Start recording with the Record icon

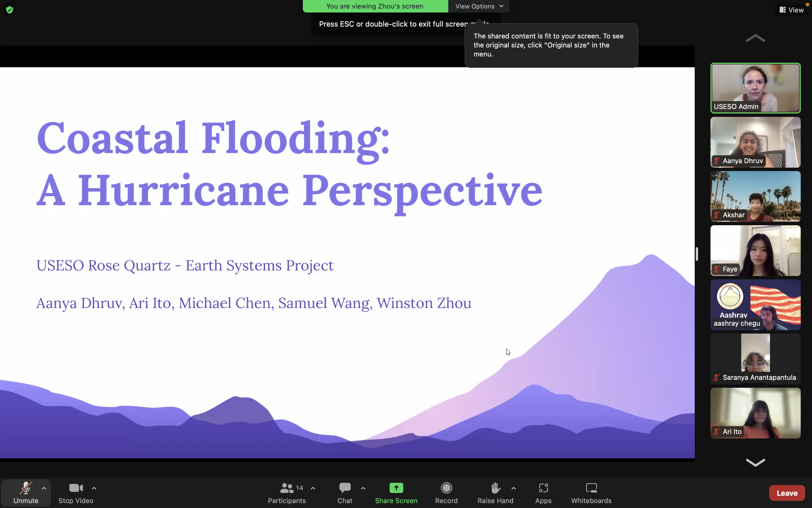[446, 488]
